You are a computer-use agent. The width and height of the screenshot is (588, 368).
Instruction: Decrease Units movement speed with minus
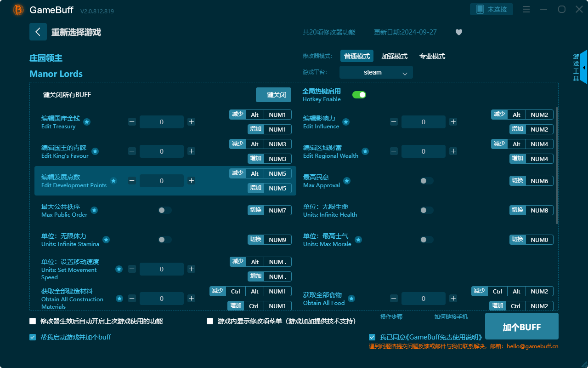click(132, 269)
